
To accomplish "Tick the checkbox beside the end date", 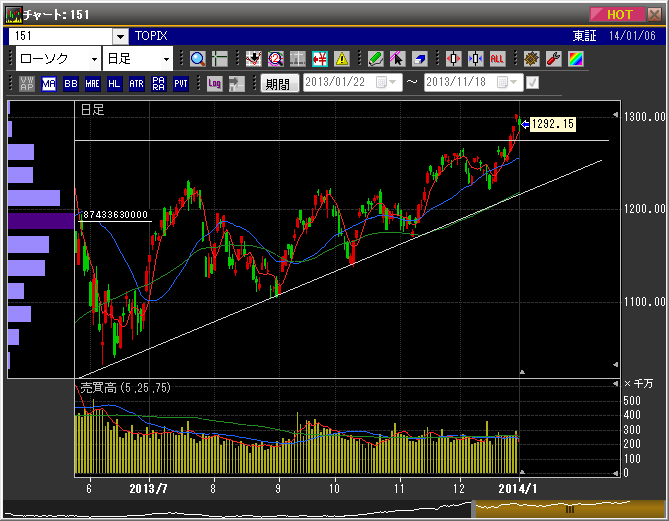I will coord(532,83).
